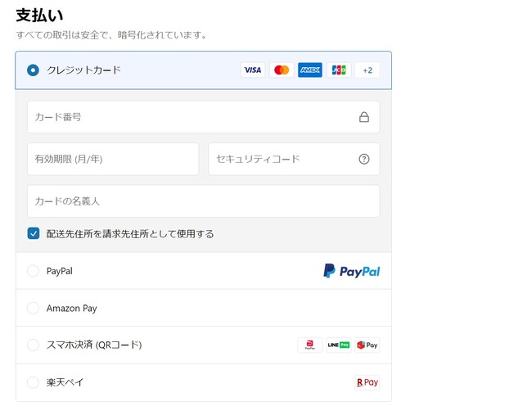Click the red PayPay logo
The height and width of the screenshot is (415, 532).
point(309,345)
